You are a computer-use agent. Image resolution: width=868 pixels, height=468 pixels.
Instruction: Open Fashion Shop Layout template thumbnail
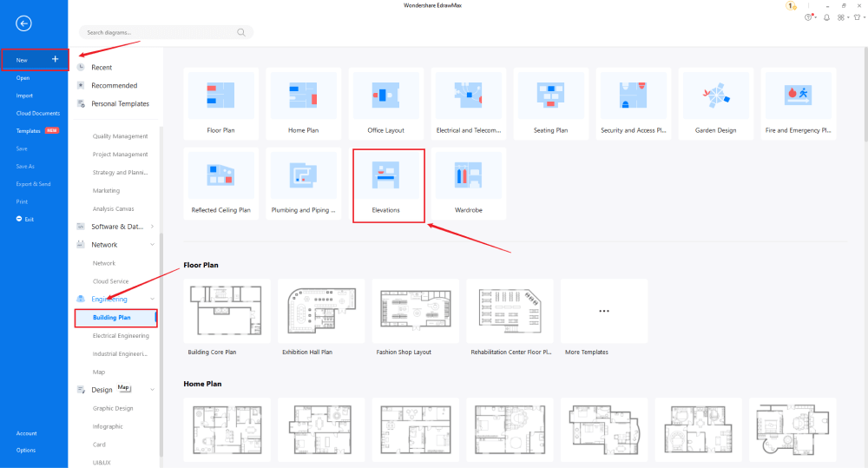415,311
